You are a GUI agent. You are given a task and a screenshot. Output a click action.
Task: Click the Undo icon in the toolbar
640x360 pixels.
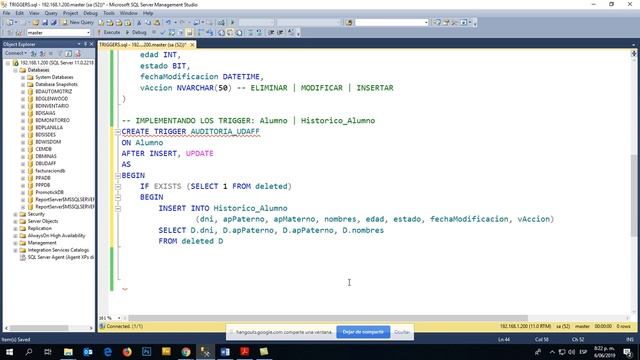(168, 22)
